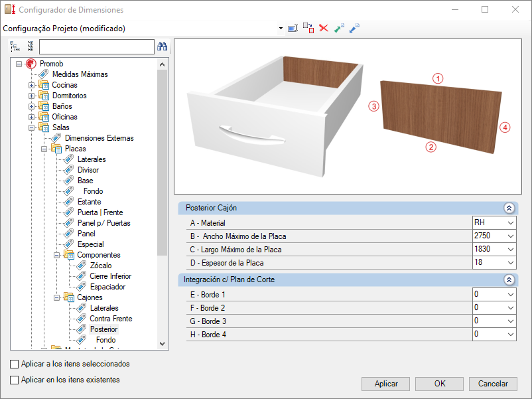This screenshot has width=532, height=399.
Task: Click the expand-all tree icon
Action: [x=15, y=46]
